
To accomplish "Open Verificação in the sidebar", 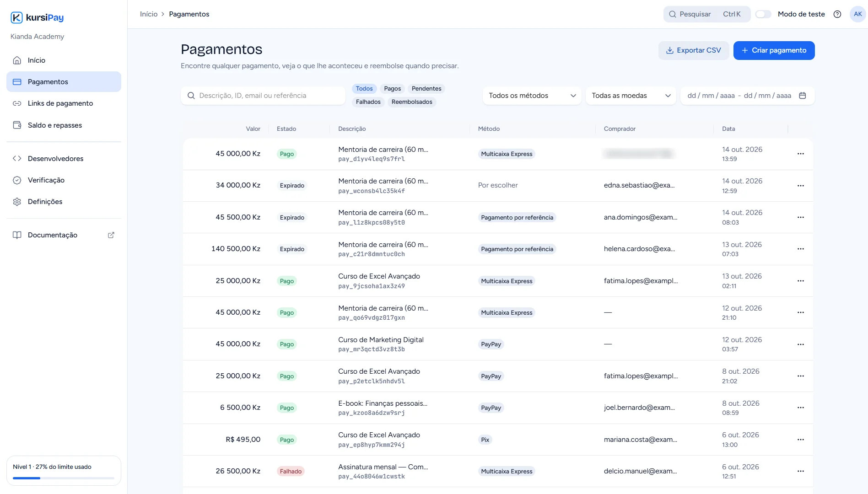I will point(64,180).
